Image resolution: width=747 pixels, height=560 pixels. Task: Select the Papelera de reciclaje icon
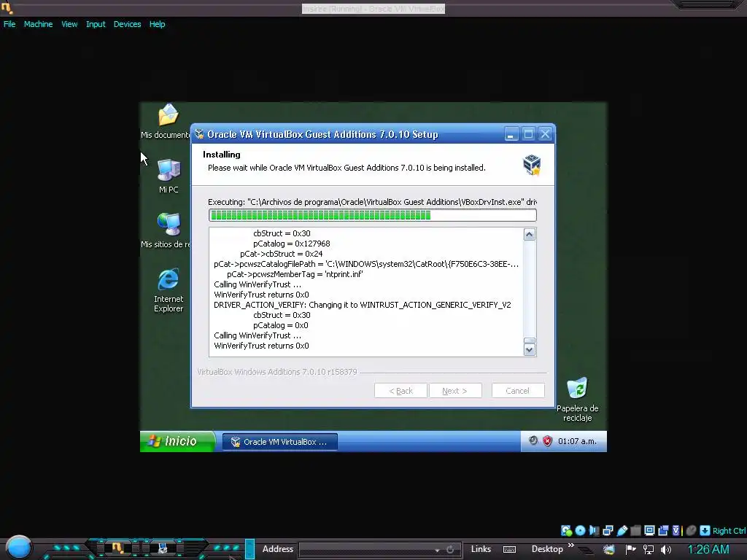coord(578,399)
